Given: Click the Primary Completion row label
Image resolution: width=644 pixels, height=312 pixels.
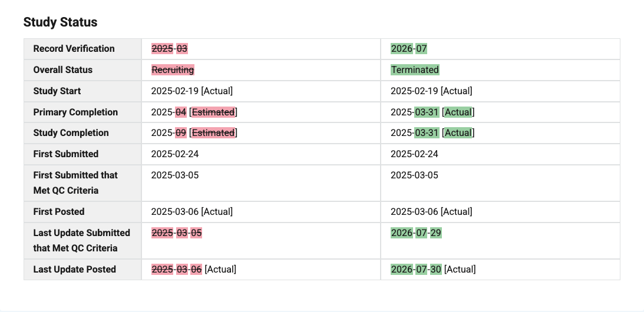Looking at the screenshot, I should (75, 112).
